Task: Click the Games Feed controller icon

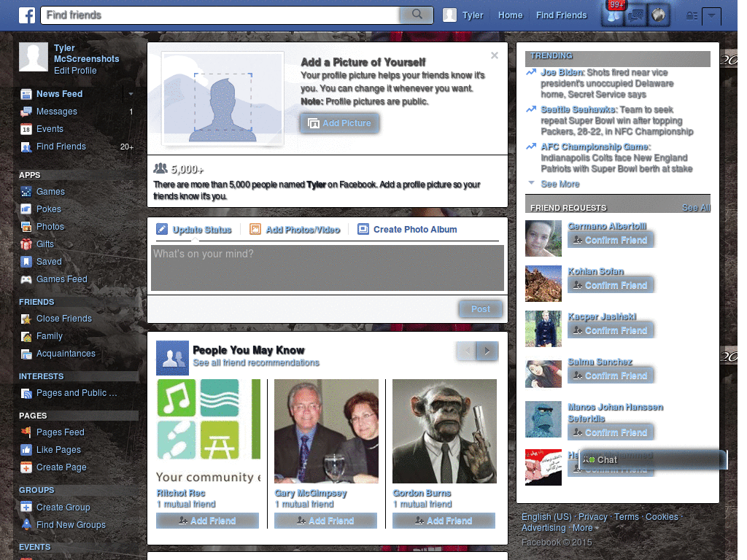Action: (26, 279)
